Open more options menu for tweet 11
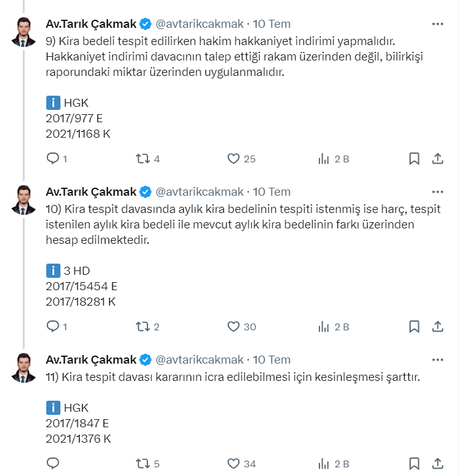The image size is (462, 476). [437, 360]
